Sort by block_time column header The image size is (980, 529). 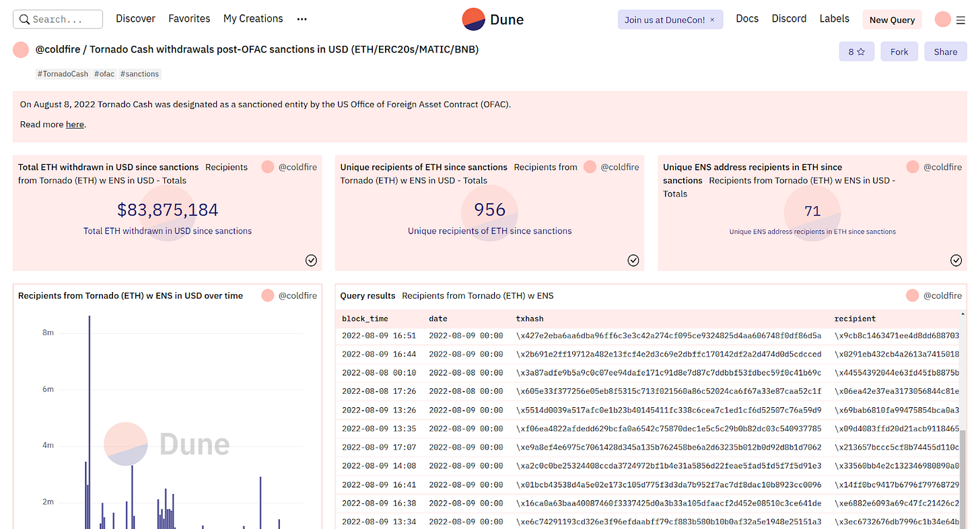click(x=365, y=318)
